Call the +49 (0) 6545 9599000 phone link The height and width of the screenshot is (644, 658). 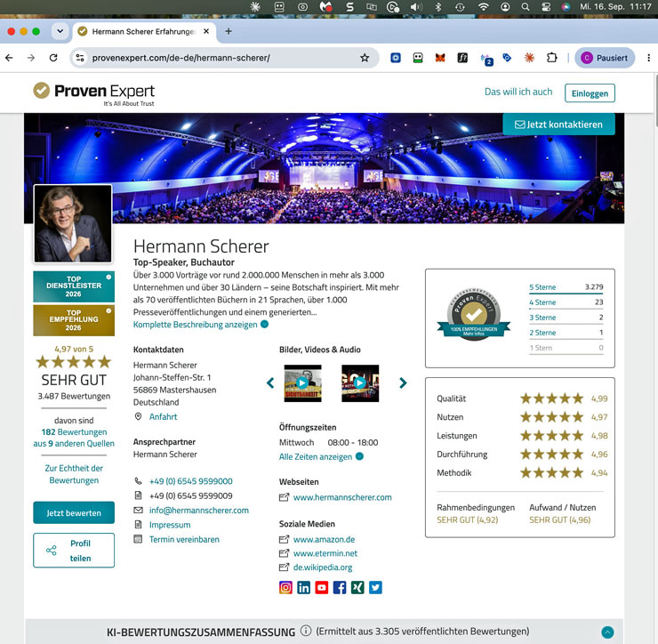(x=190, y=481)
